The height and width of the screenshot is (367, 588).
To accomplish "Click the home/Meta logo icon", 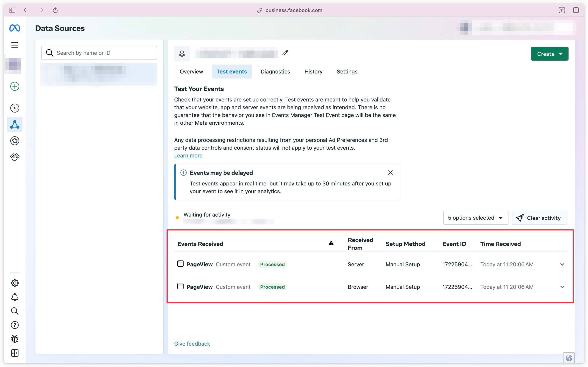I will click(14, 27).
